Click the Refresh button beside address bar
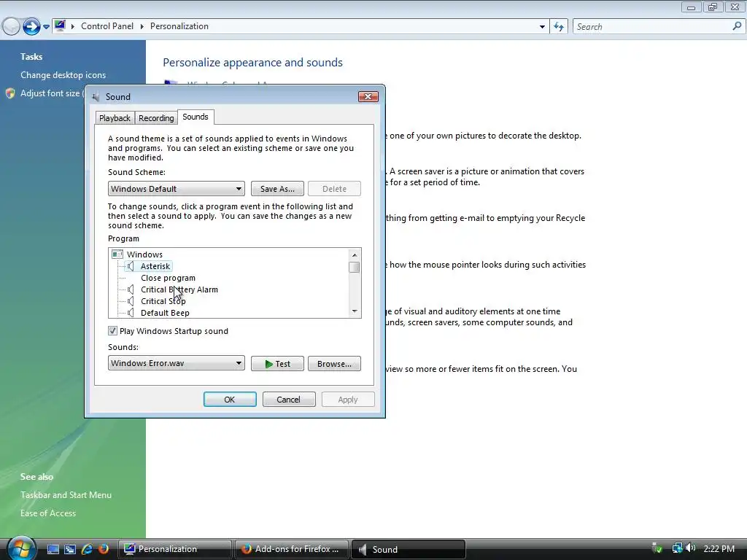This screenshot has width=747, height=560. click(x=559, y=27)
